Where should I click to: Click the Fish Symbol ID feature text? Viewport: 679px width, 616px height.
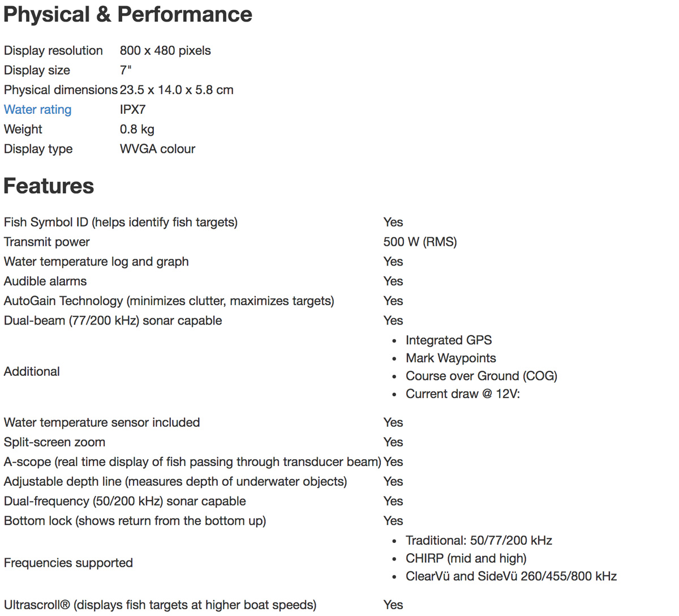(x=121, y=223)
